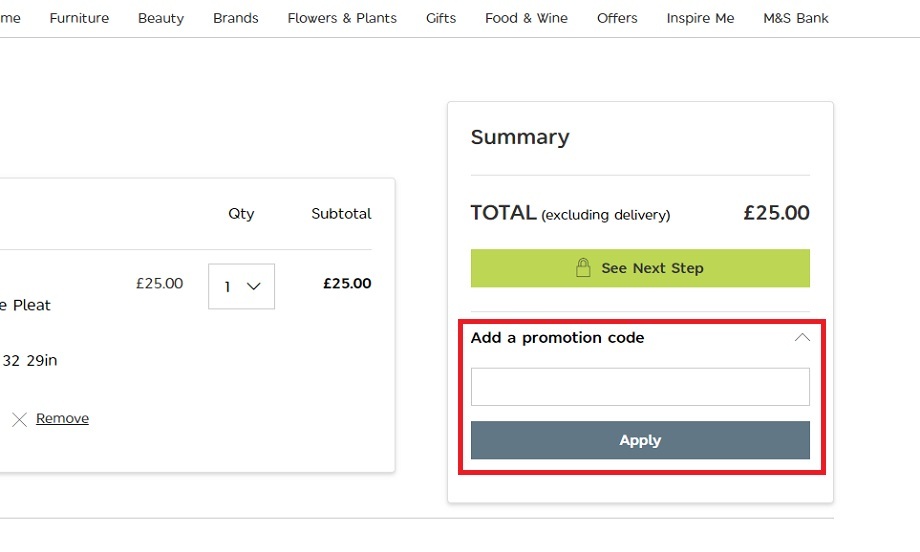Go to the Offers section
The height and width of the screenshot is (552, 920).
(617, 18)
